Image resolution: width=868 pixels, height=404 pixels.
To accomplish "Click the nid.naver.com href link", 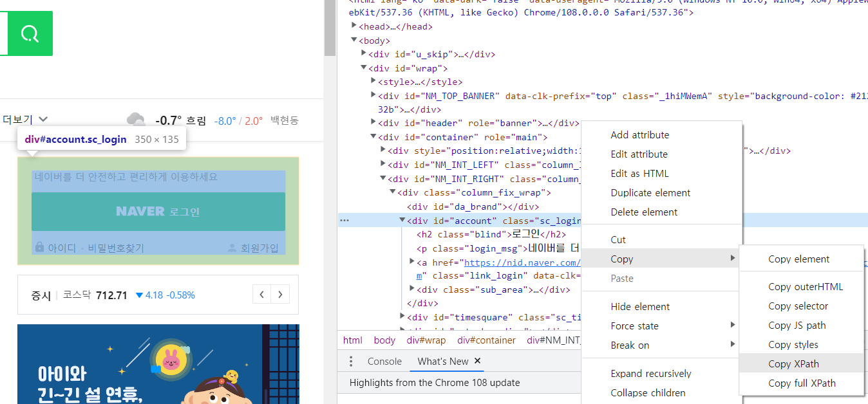I will click(522, 262).
